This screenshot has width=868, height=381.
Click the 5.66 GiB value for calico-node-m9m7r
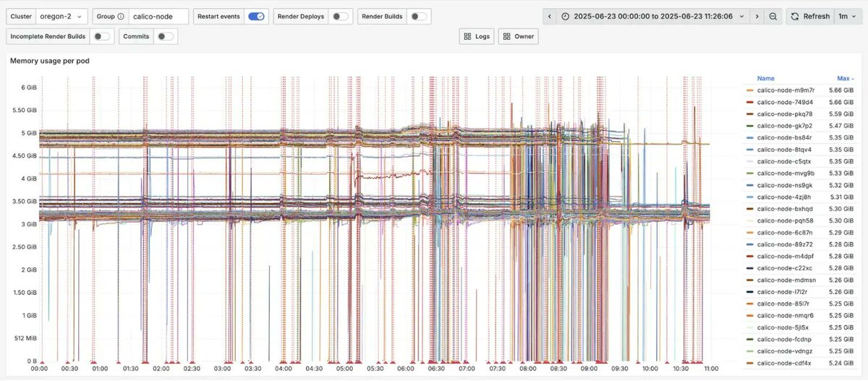coord(841,90)
